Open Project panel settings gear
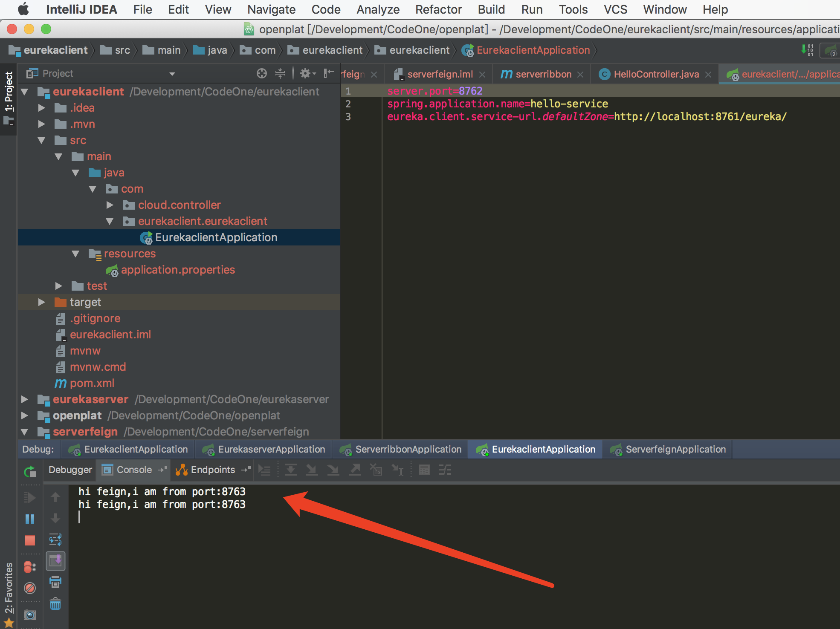Screen dimensions: 840x629 [307, 73]
